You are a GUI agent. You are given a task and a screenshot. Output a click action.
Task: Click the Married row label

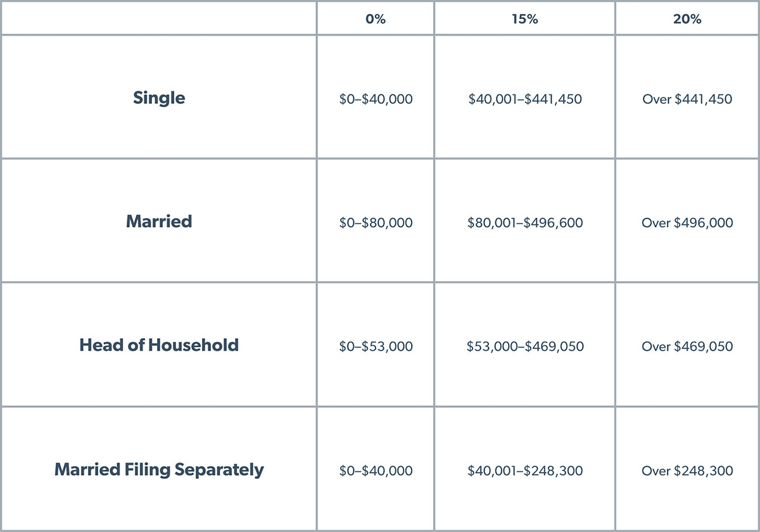[159, 222]
